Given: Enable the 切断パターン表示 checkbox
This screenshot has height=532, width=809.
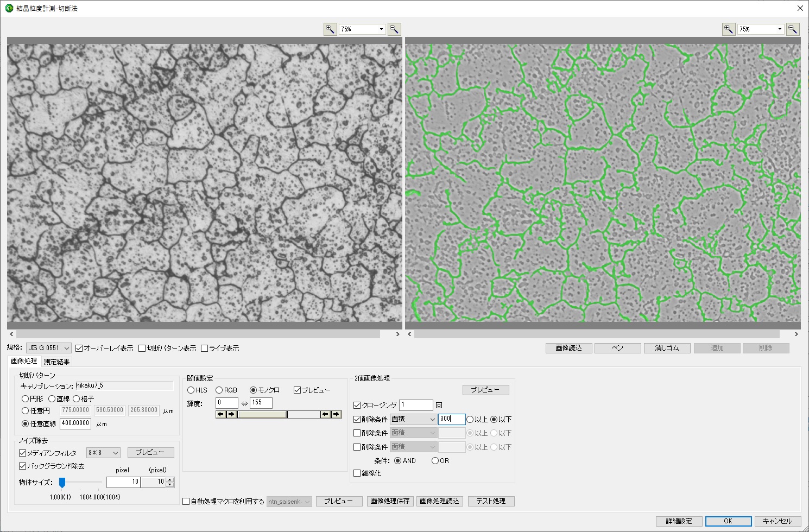Looking at the screenshot, I should click(x=142, y=349).
